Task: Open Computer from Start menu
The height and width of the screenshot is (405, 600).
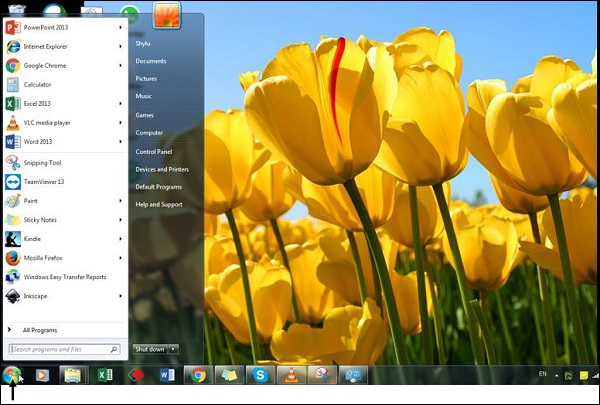Action: point(149,133)
